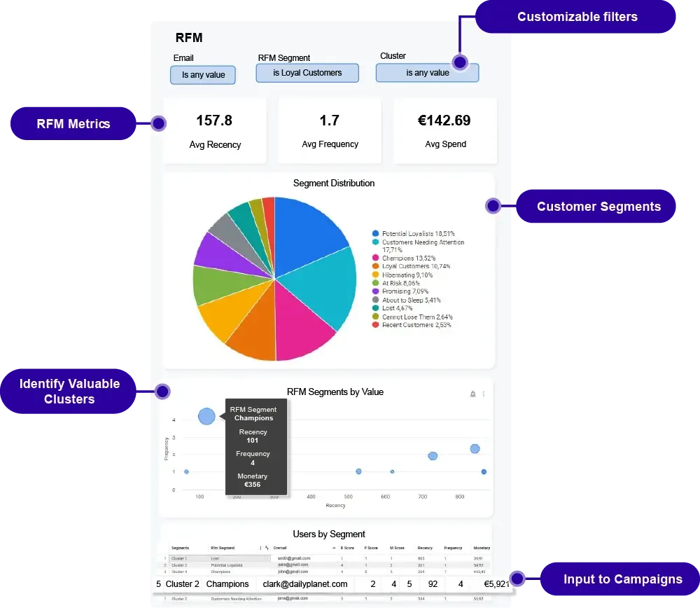
Task: Sort table by Rfm Segment column header
Action: 223,548
